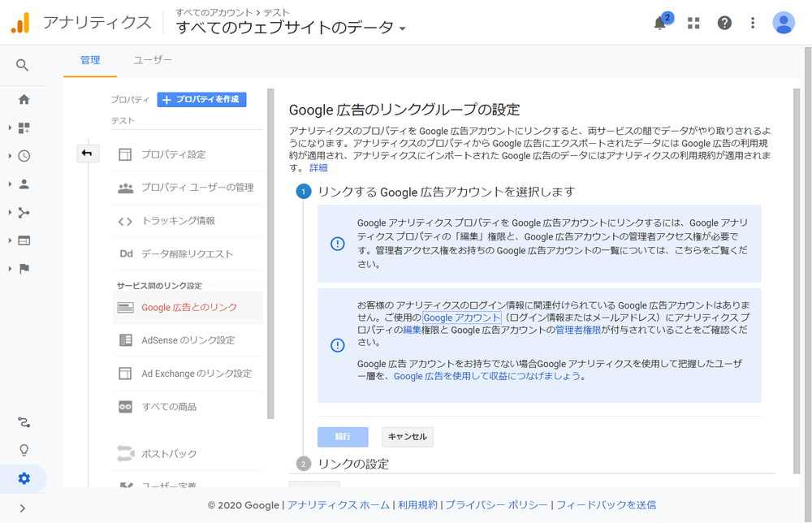Open Acquisition arrows icon in sidebar
The image size is (812, 523).
tap(24, 212)
